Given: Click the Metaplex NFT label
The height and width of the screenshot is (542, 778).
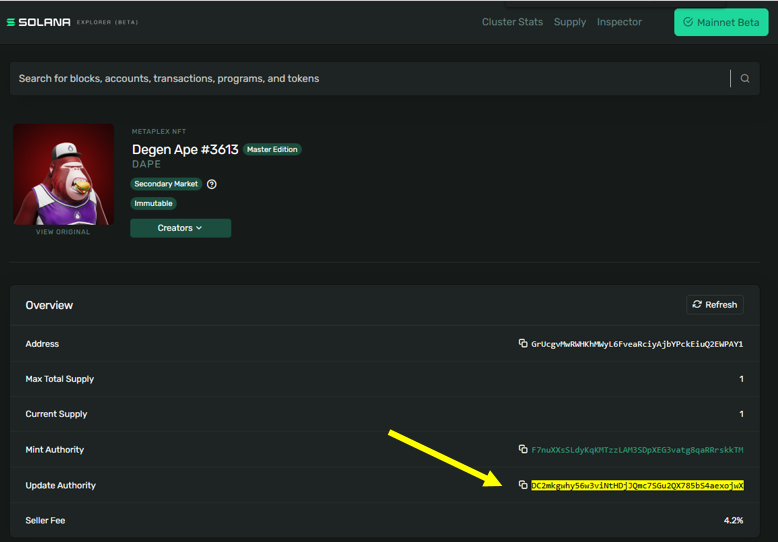Looking at the screenshot, I should point(159,132).
